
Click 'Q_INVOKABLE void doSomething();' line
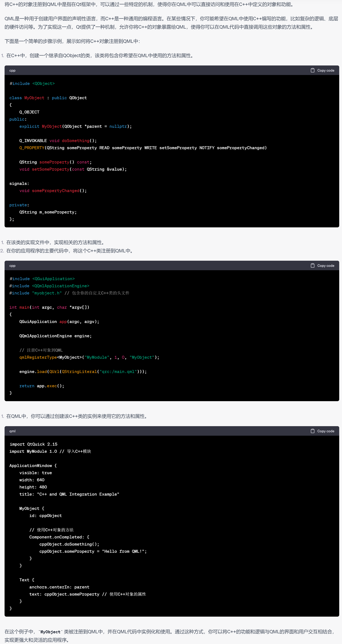pyautogui.click(x=58, y=140)
